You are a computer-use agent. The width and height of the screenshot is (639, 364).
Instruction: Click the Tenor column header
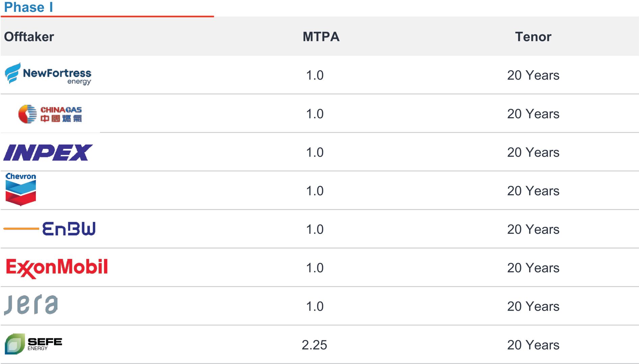533,37
